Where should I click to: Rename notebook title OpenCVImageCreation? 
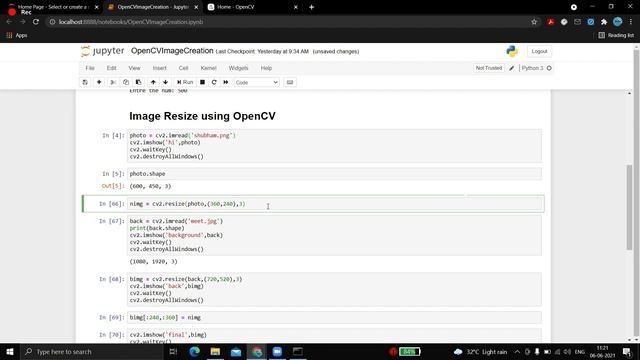coord(172,51)
